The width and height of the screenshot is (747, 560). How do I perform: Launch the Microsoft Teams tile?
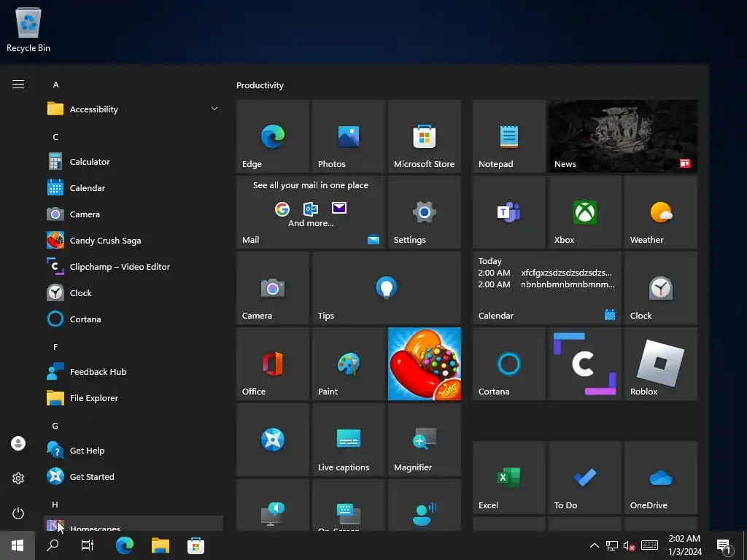coord(508,212)
